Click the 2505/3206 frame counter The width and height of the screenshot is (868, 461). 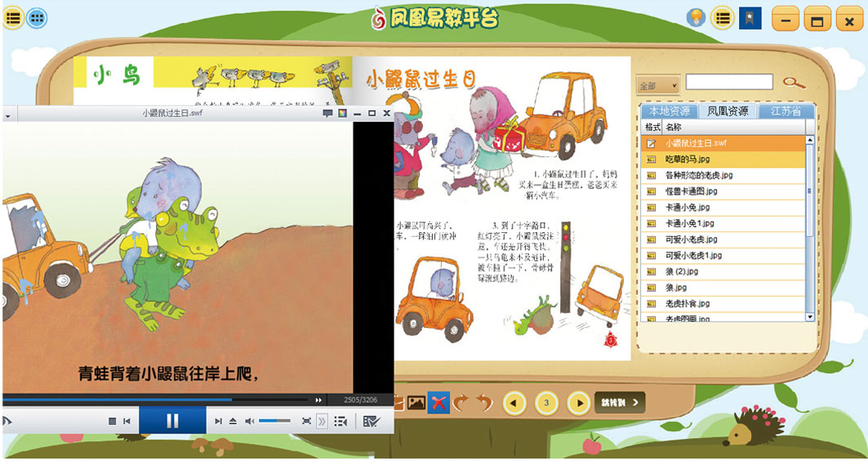tap(360, 400)
